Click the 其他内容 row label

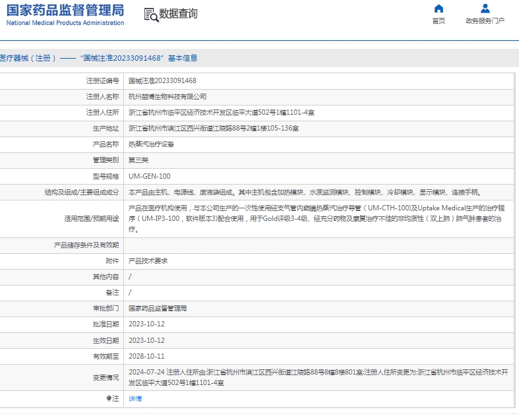coord(106,277)
